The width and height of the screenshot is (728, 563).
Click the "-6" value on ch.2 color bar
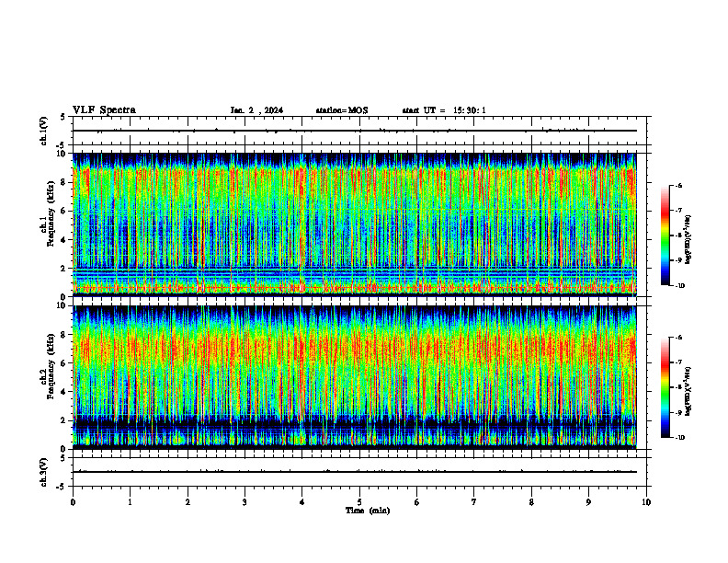tap(678, 338)
